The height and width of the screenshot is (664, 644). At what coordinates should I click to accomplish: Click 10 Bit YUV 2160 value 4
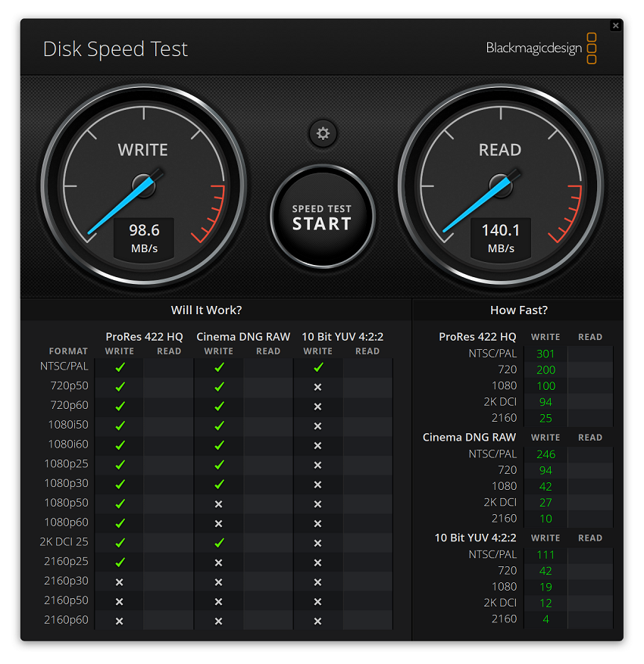546,619
